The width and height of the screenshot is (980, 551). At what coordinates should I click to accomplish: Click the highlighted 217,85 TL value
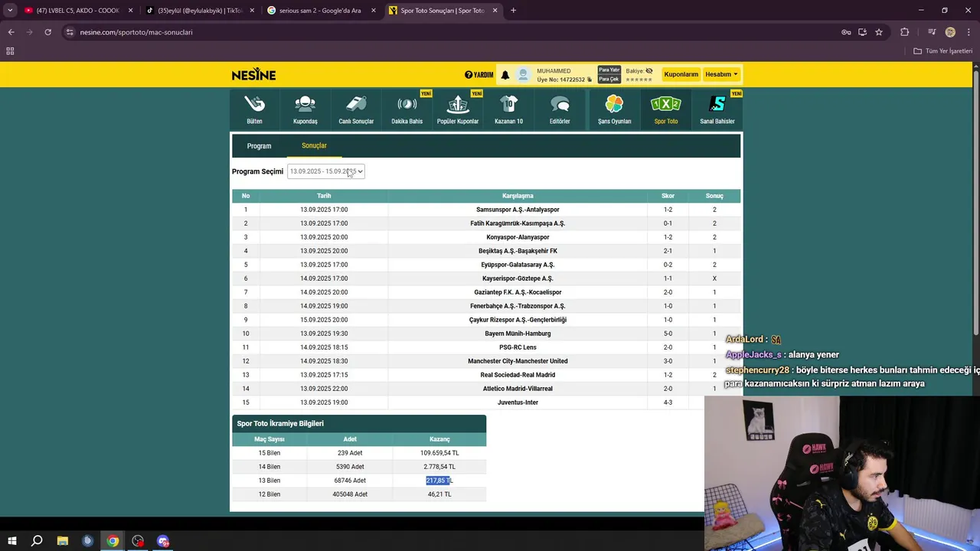coord(439,481)
